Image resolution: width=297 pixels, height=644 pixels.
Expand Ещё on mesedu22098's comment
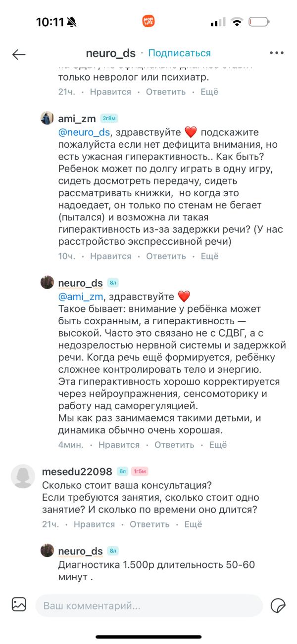point(193,524)
